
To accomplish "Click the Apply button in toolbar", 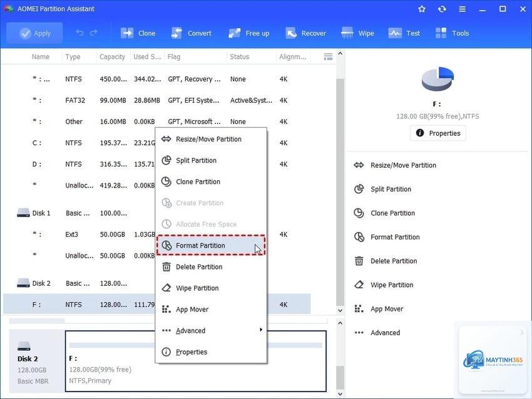I will pyautogui.click(x=34, y=33).
